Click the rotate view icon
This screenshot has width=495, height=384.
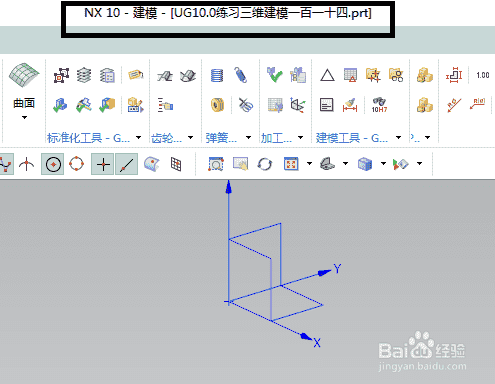tap(265, 164)
